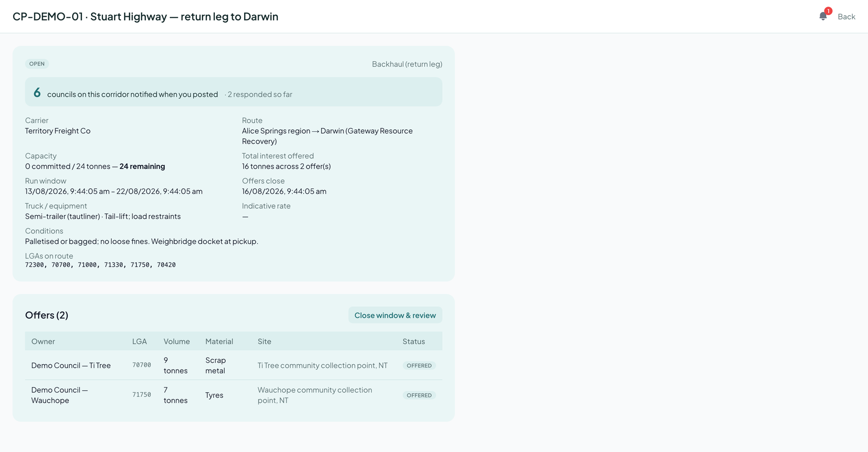Click the Palletised or bagged conditions text
868x452 pixels.
pos(142,242)
